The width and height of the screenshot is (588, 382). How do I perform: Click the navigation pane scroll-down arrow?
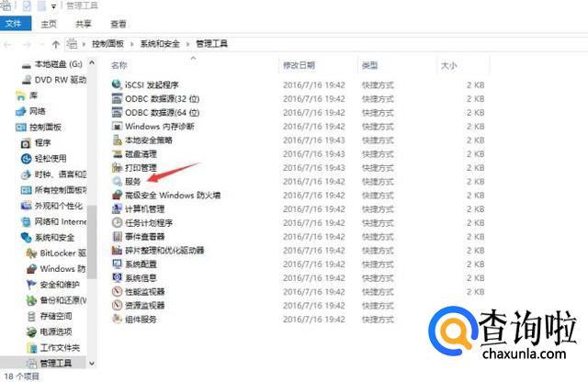point(92,364)
